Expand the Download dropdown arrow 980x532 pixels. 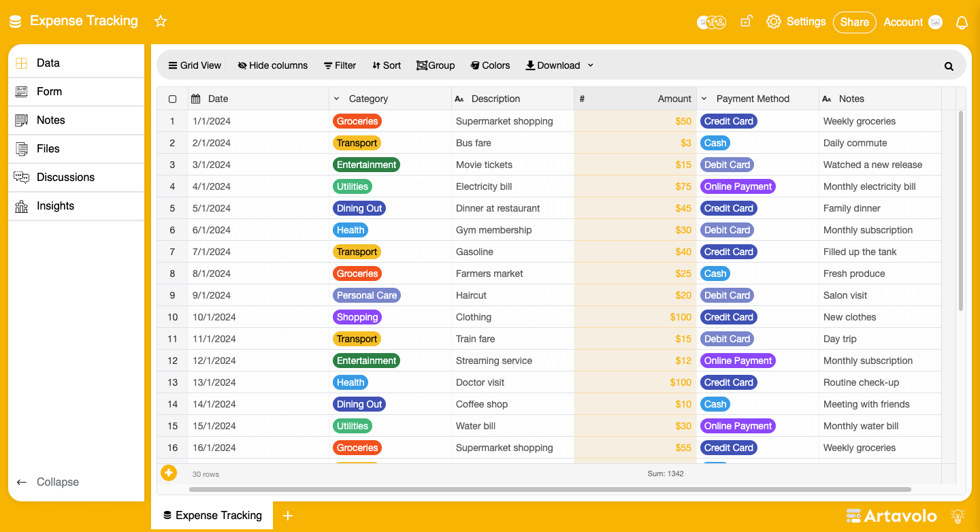[x=591, y=65]
